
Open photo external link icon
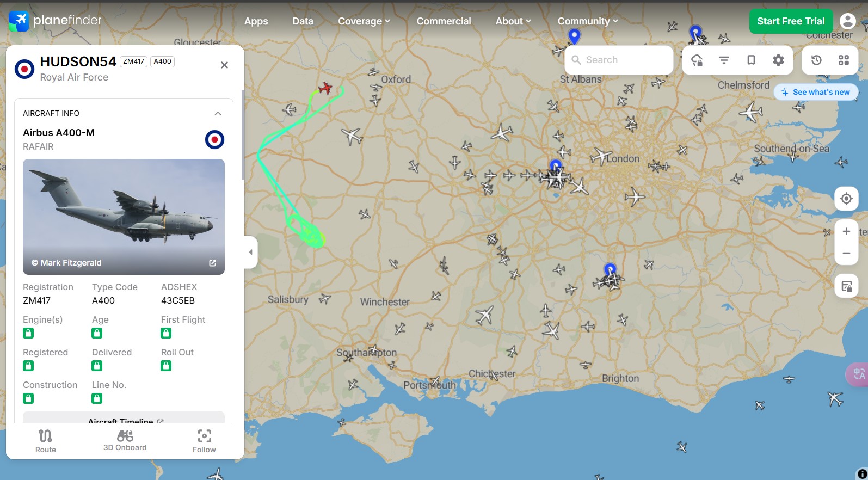(x=212, y=263)
